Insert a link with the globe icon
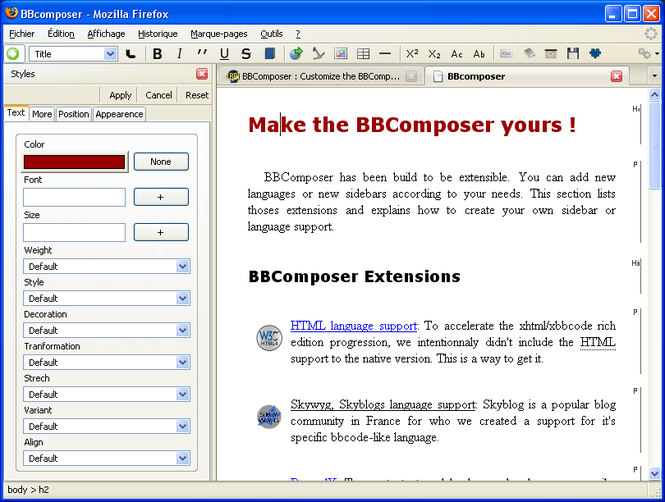The width and height of the screenshot is (665, 502). pos(296,53)
